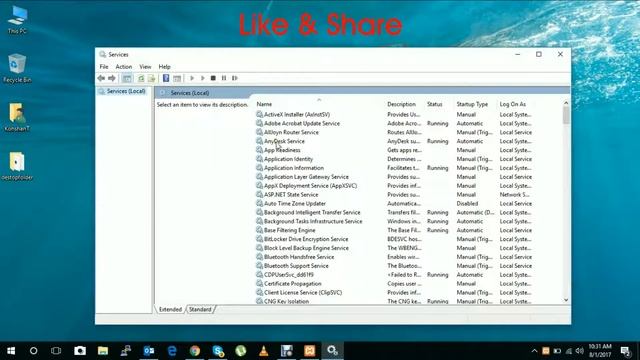The image size is (640, 360).
Task: Select the Bluetooth Handsfree Service name
Action: (x=299, y=257)
